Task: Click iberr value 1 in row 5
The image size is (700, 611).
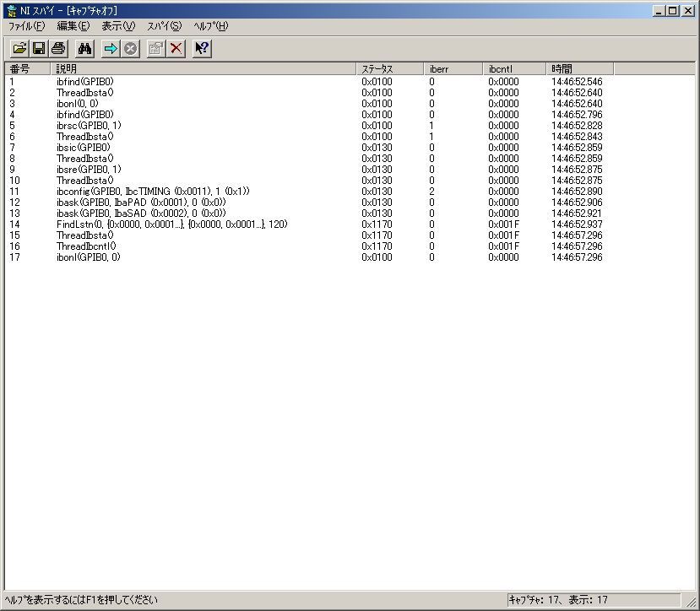Action: [431, 126]
